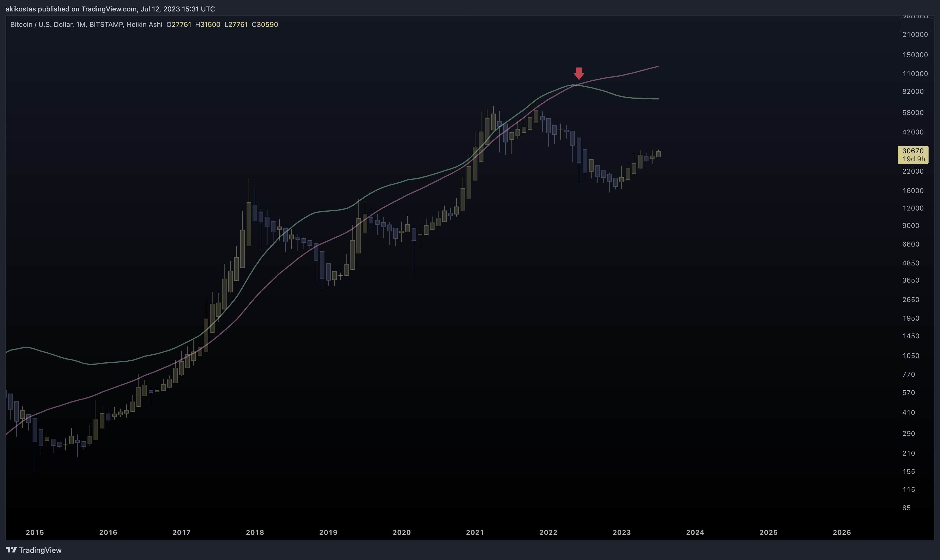Click the low value L27761
The image size is (940, 560).
(236, 25)
